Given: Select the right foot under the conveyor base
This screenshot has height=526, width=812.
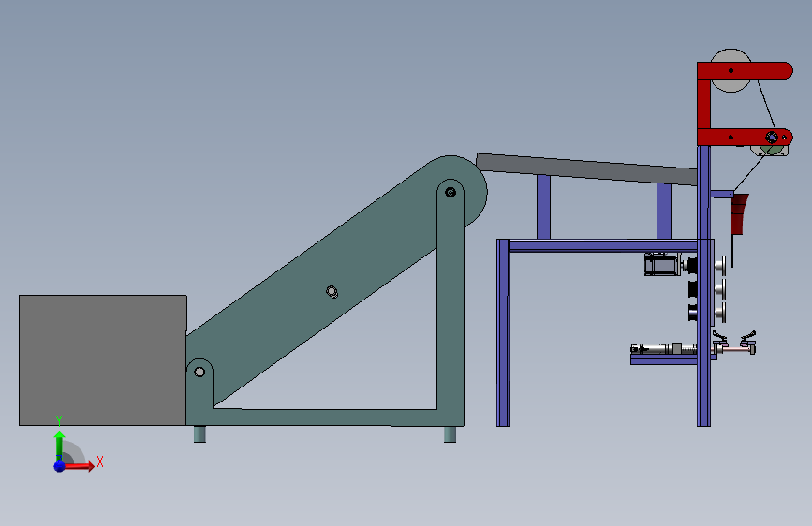Looking at the screenshot, I should (450, 434).
